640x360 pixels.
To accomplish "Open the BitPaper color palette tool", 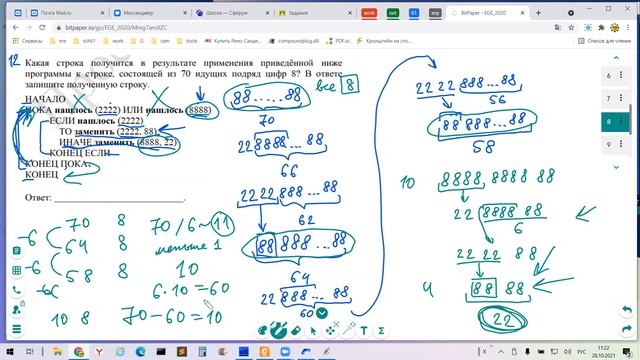I will (x=262, y=330).
